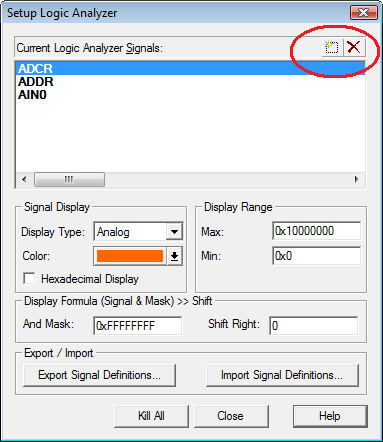The width and height of the screenshot is (383, 442).
Task: Click the New signal icon
Action: coord(332,47)
